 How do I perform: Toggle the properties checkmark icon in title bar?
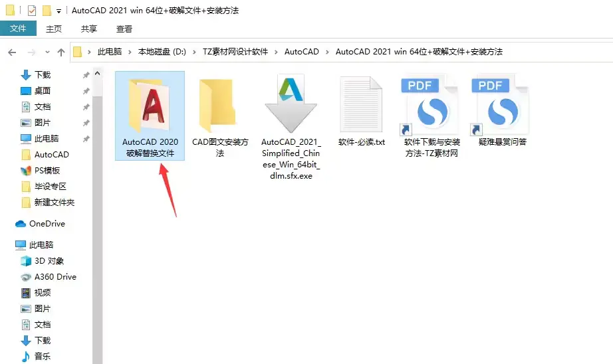coord(32,11)
